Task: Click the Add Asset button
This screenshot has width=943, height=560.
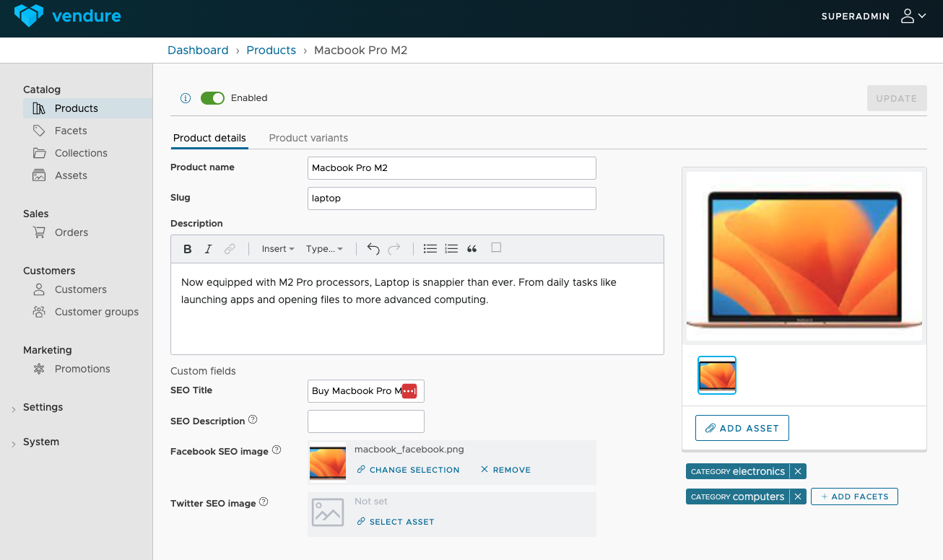Action: coord(742,428)
